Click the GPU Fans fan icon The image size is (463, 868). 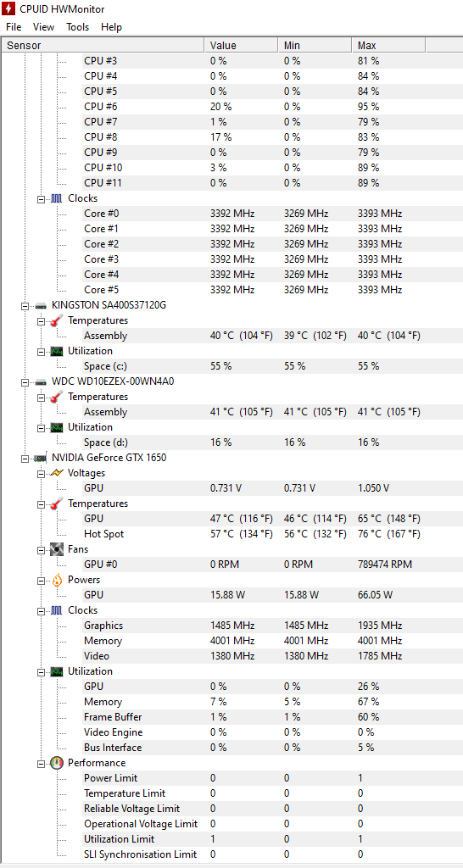click(x=57, y=549)
